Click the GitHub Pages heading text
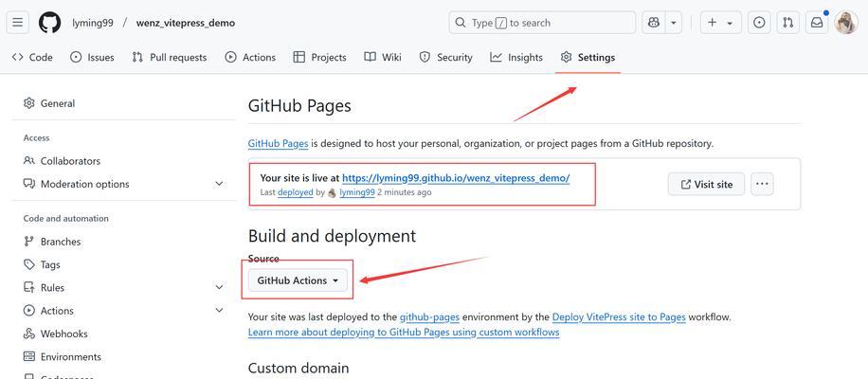 (299, 106)
